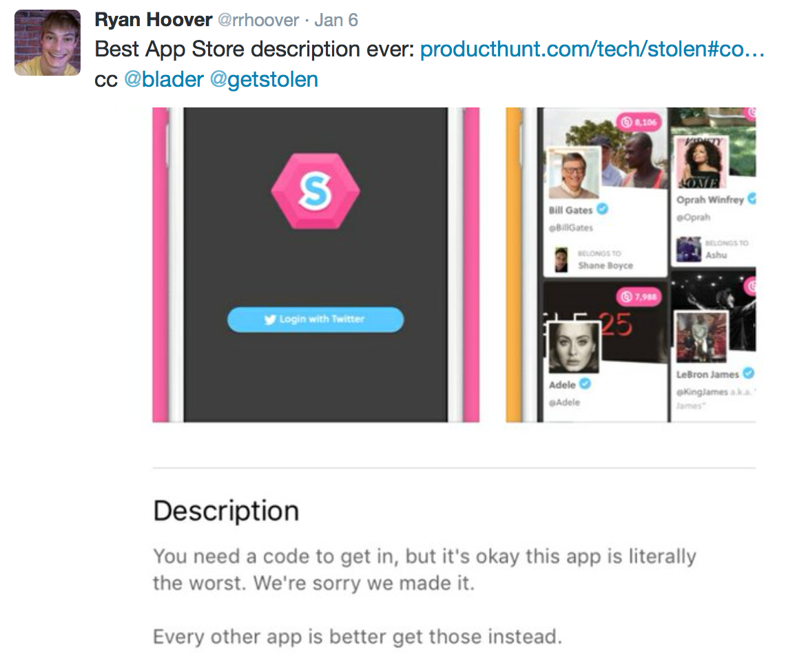The width and height of the screenshot is (806, 672).
Task: Click the Twitter bird icon on login button
Action: coord(270,319)
